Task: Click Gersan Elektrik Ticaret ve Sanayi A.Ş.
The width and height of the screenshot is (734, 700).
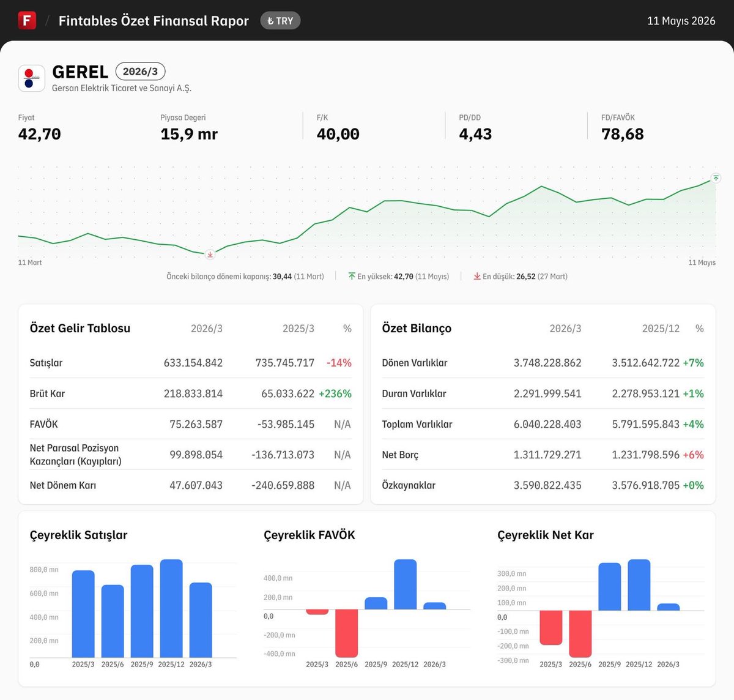Action: point(122,88)
